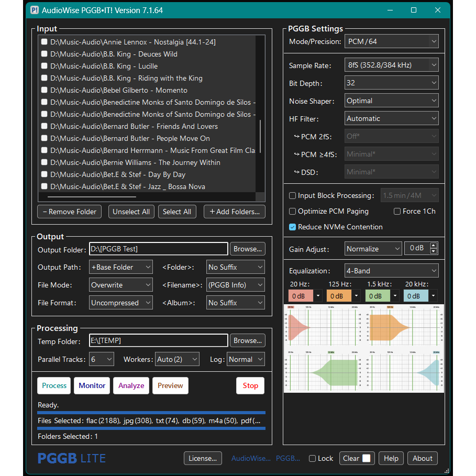
Task: Enable Optimize PCM Paging
Action: (292, 211)
